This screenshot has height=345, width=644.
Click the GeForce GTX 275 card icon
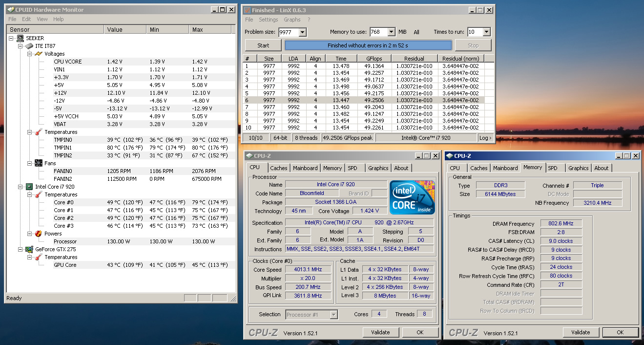(x=29, y=249)
